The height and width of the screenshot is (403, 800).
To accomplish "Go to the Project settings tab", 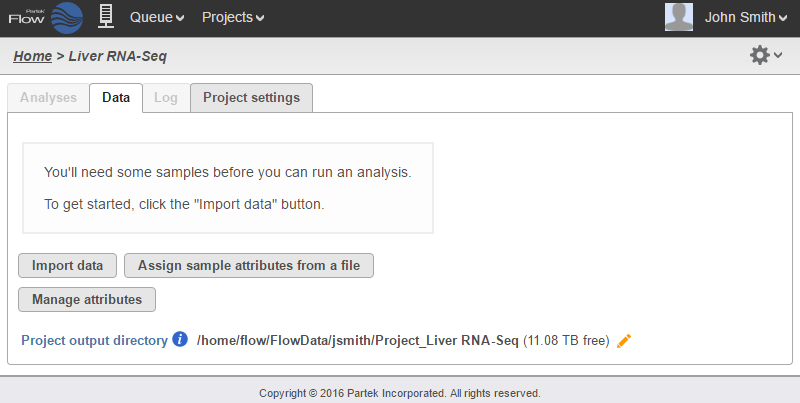I will coord(251,98).
